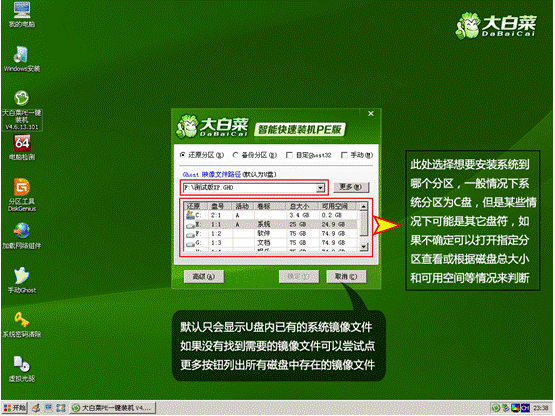555x416 pixels.
Task: Launch the 分区工具 DiskGenius icon
Action: pos(22,195)
